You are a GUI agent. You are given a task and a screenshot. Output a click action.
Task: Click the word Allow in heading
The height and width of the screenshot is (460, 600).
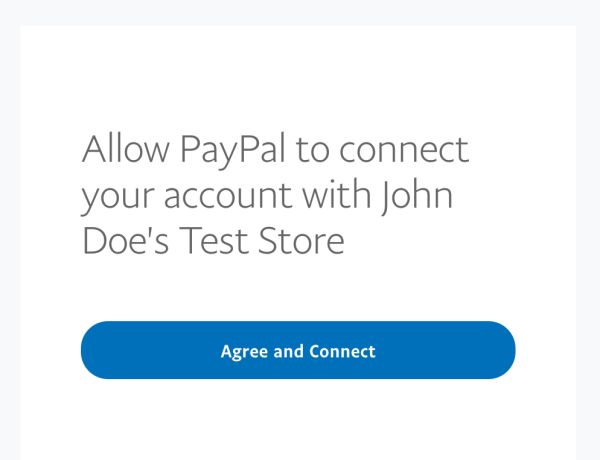point(126,148)
